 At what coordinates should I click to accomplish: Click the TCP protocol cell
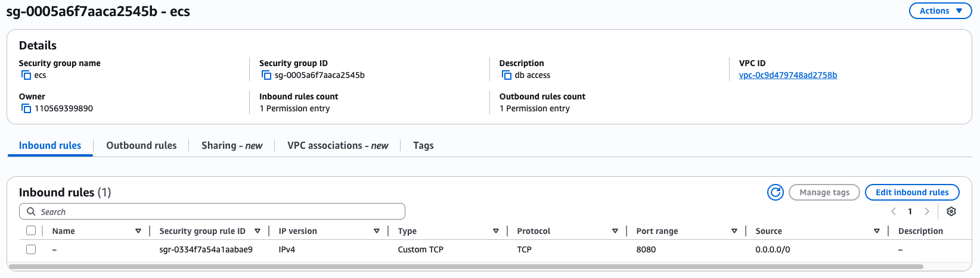click(525, 249)
